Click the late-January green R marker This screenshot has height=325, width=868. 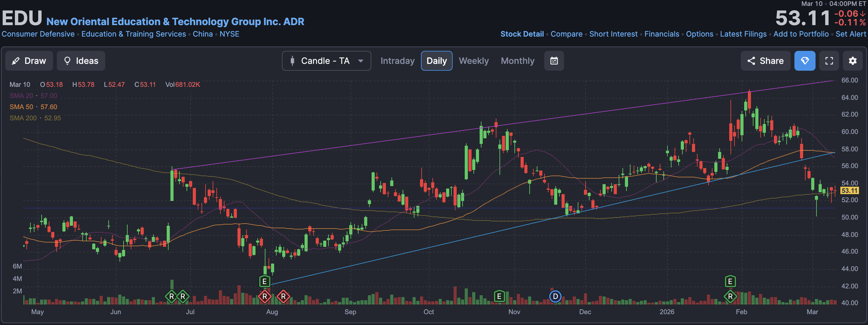730,296
